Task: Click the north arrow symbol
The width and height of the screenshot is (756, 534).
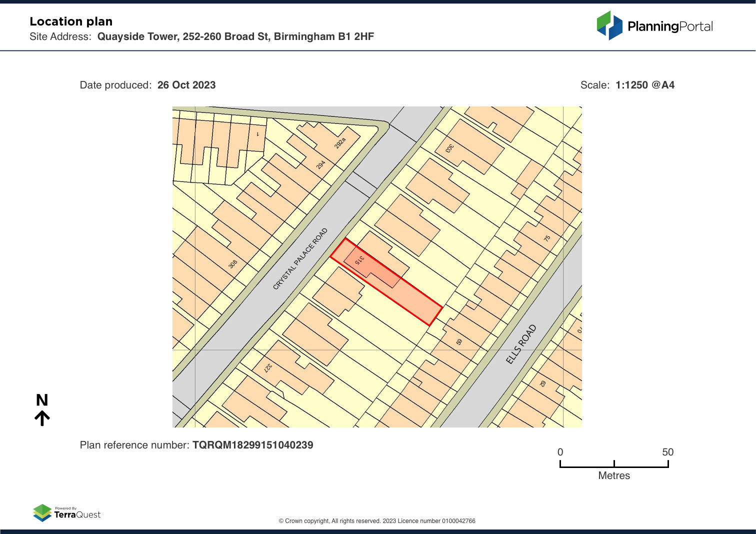Action: 42,418
